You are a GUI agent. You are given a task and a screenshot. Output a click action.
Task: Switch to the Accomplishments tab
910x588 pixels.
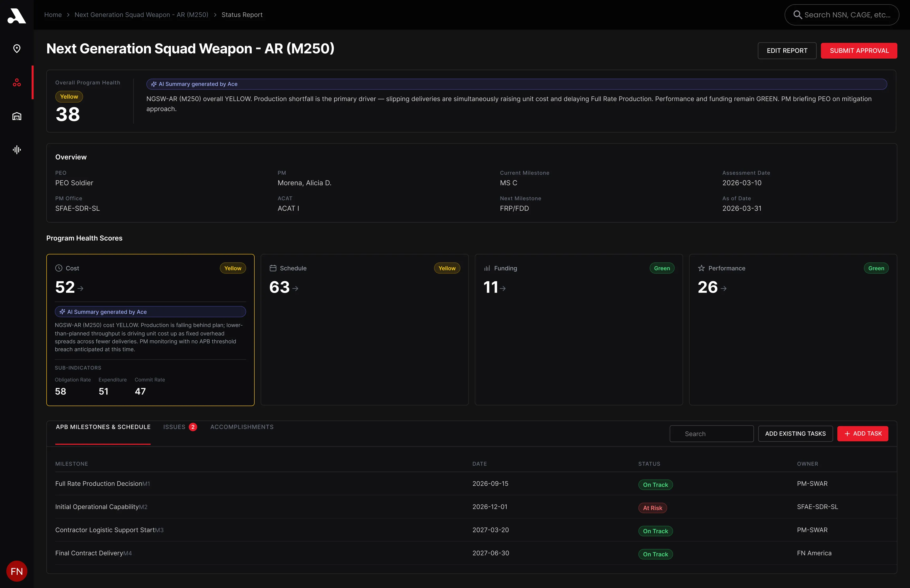(242, 427)
